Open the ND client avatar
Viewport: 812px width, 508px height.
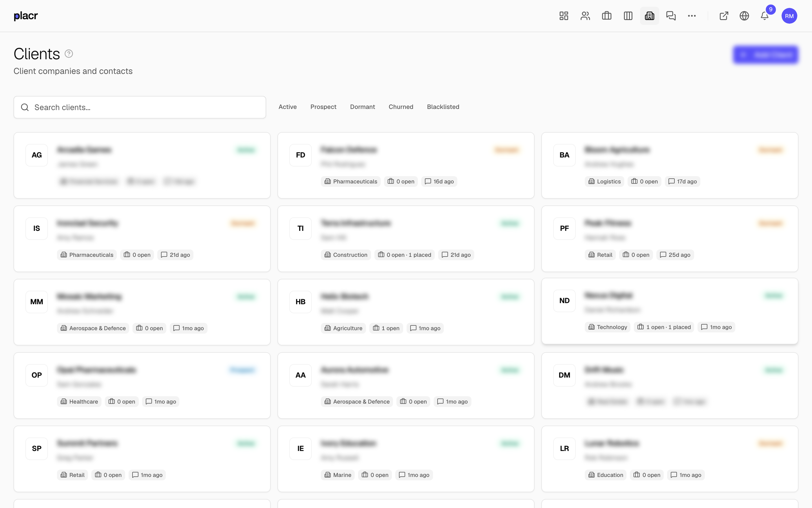[564, 301]
